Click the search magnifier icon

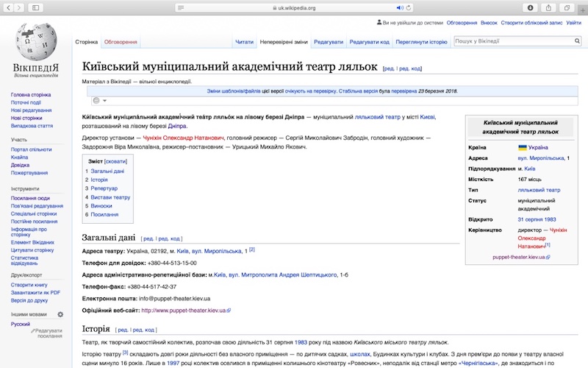tap(577, 41)
